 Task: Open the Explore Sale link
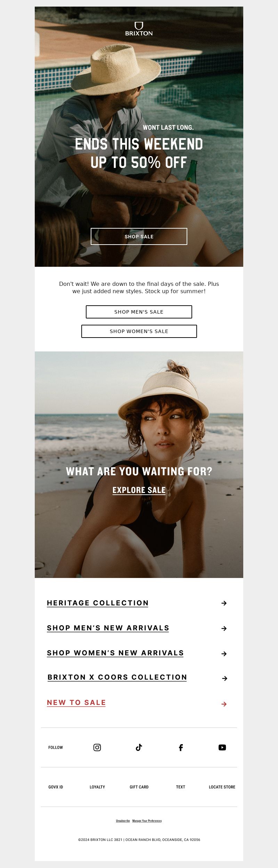click(x=139, y=490)
